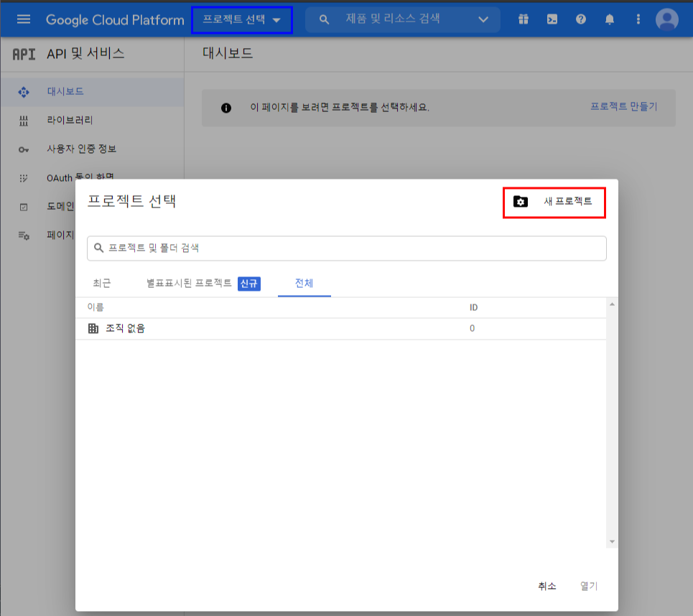Click the search magnifier icon in top bar
The image size is (693, 616).
(x=324, y=19)
